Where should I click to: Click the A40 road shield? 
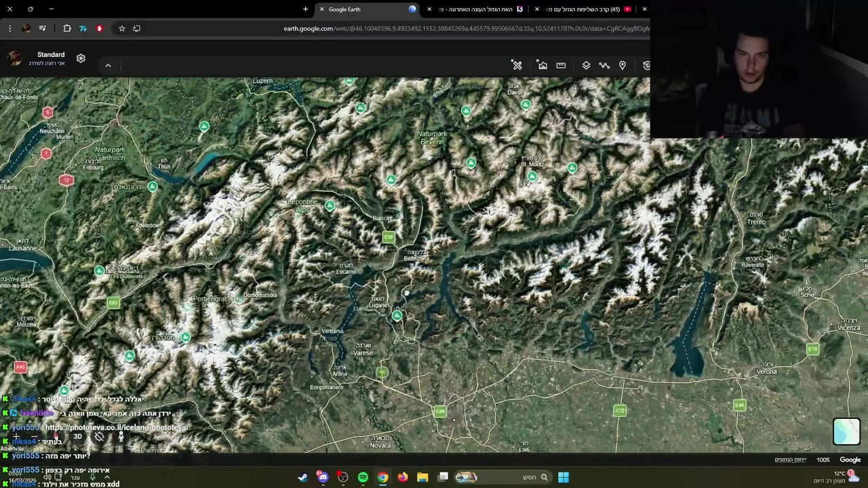point(20,367)
